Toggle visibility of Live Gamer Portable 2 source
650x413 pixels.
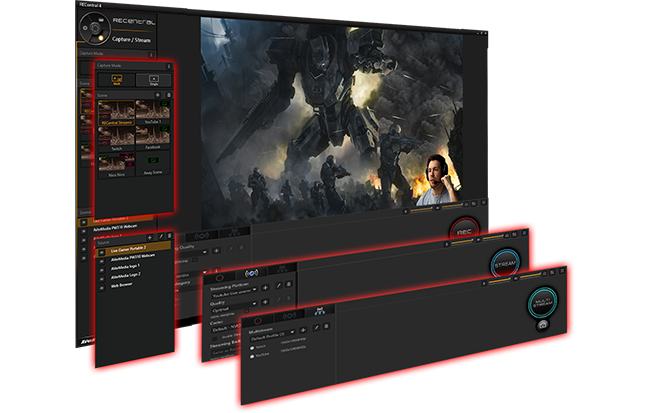[x=101, y=253]
